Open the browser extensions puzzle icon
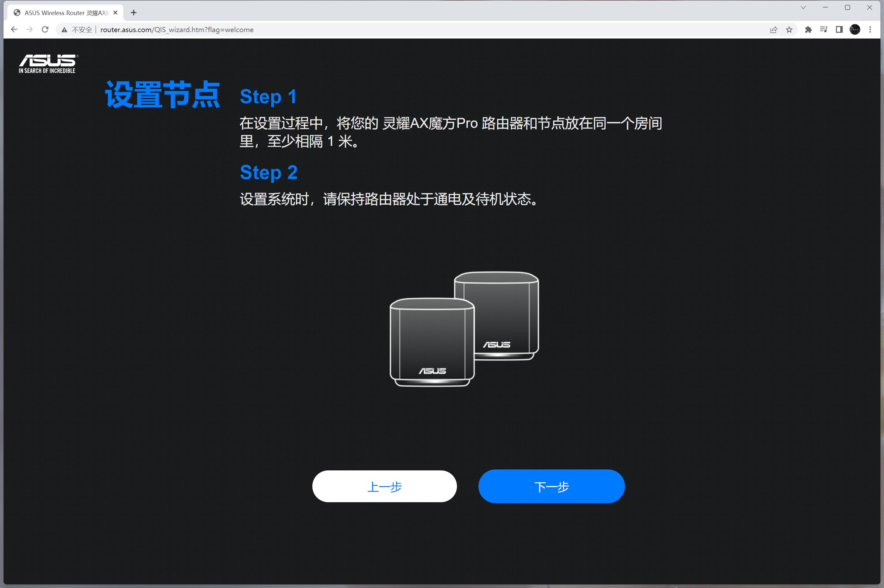 [x=808, y=29]
